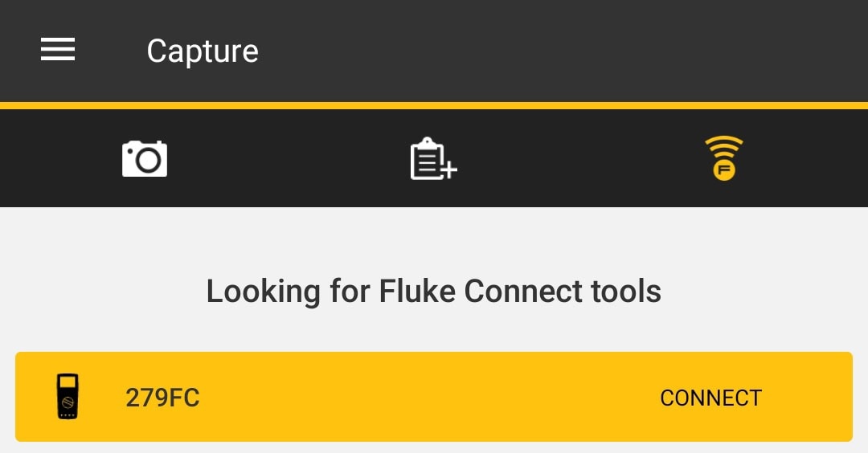The width and height of the screenshot is (868, 453).
Task: Open the add note clipboard icon
Action: 433,159
